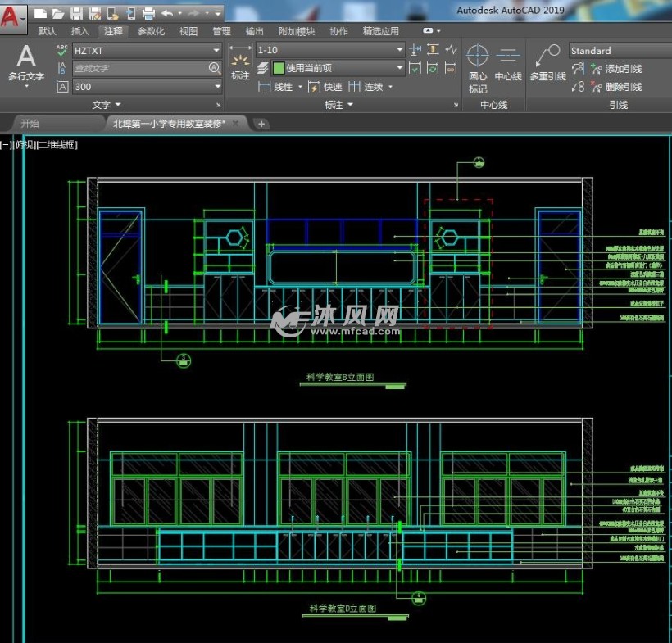Switch to the Insert (插入) ribbon tab

80,31
